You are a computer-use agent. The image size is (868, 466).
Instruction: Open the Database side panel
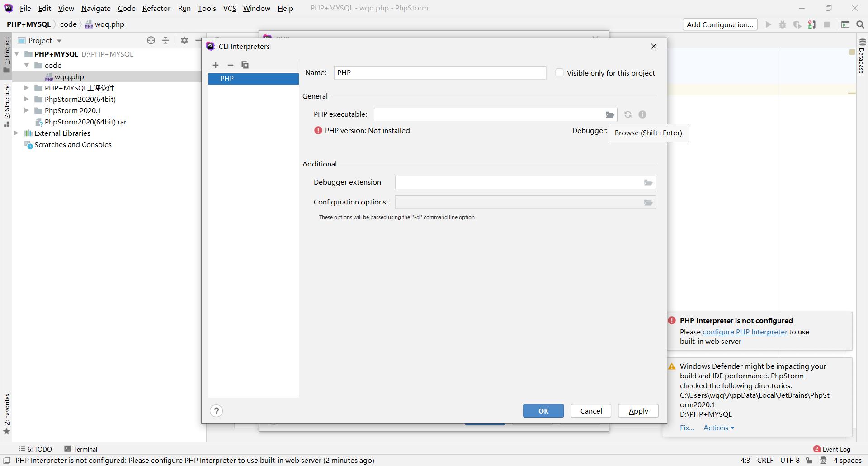click(x=862, y=56)
